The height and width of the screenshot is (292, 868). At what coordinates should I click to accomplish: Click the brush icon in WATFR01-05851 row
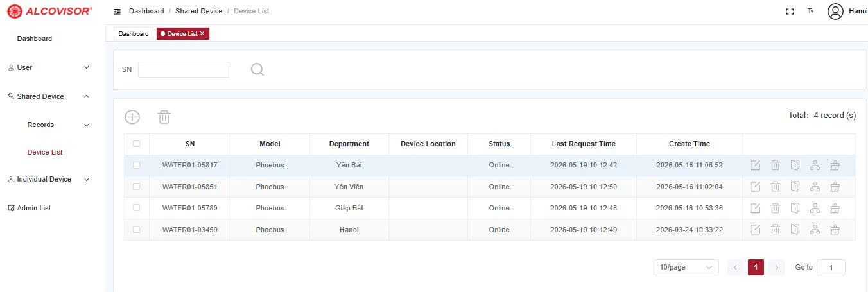tap(835, 187)
